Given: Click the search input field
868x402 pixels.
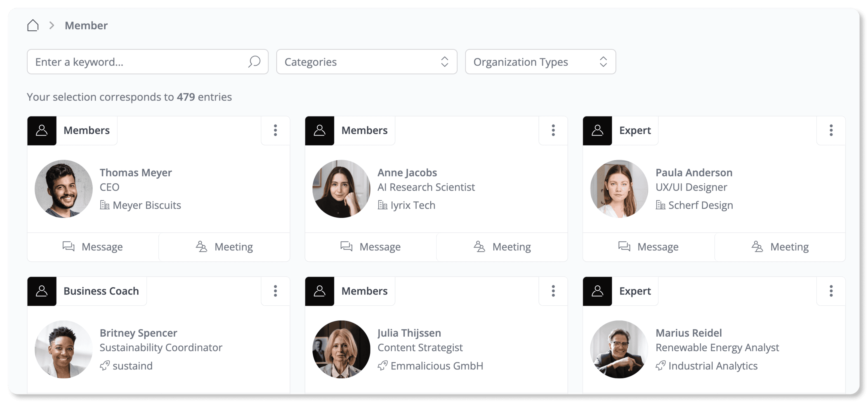Looking at the screenshot, I should coord(147,62).
